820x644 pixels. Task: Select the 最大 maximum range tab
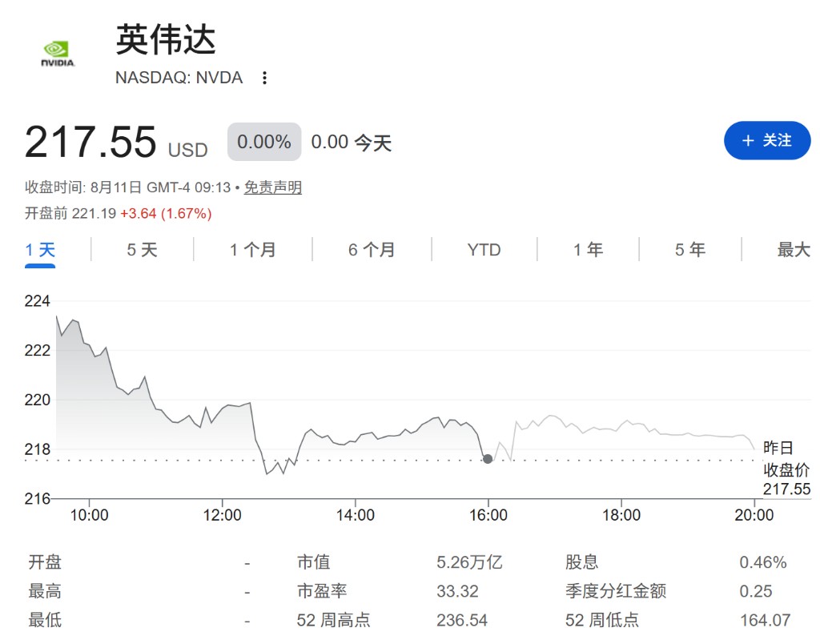[x=794, y=250]
